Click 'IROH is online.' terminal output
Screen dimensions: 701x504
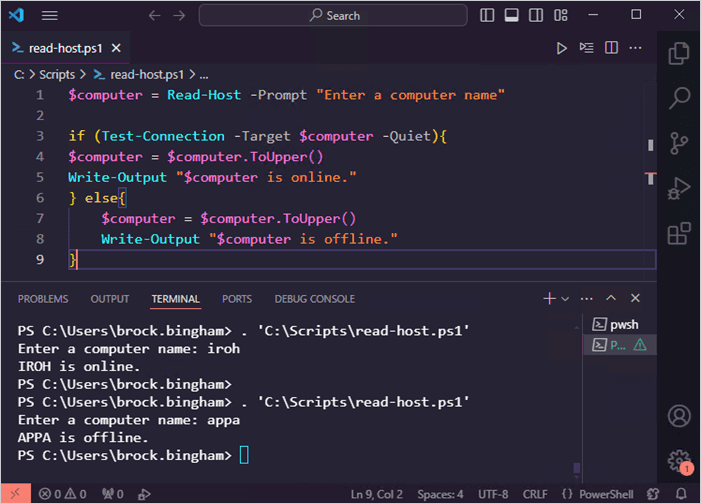[x=79, y=366]
